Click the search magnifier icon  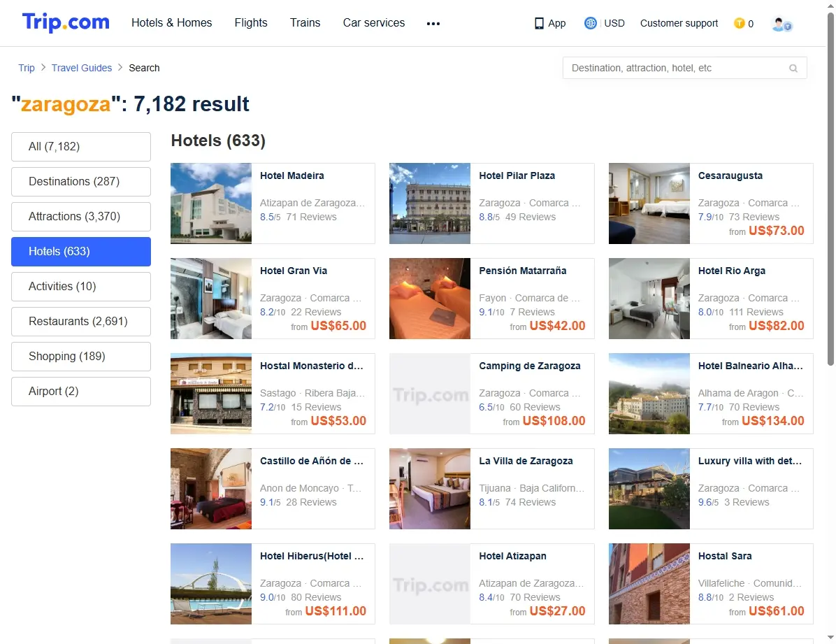click(x=793, y=69)
